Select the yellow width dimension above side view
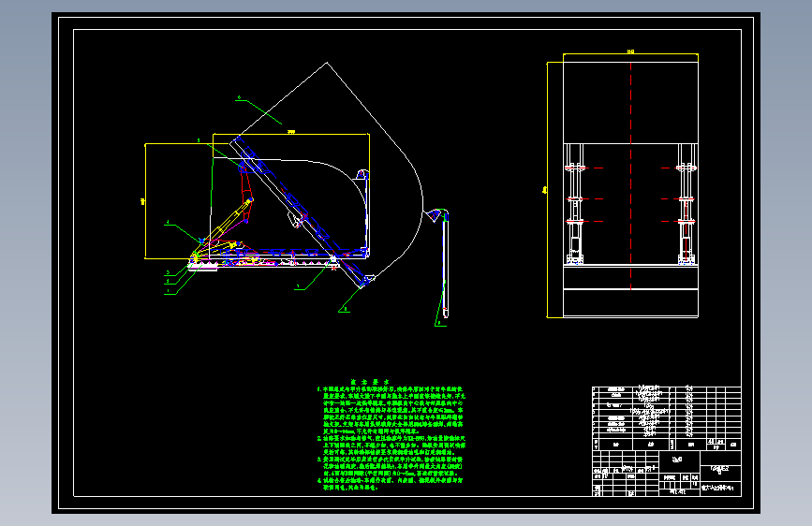 tap(291, 133)
